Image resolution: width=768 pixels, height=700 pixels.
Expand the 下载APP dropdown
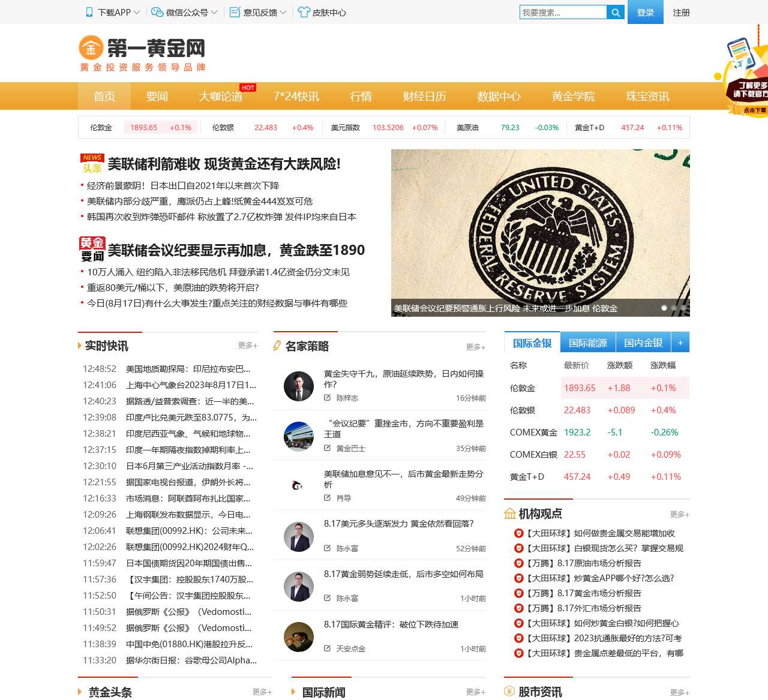coord(137,12)
